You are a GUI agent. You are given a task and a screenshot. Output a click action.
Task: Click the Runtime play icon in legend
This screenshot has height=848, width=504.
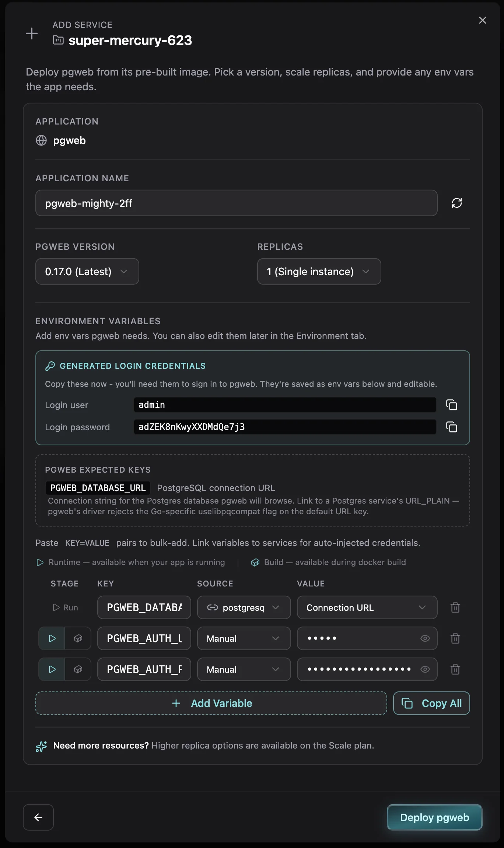(x=40, y=563)
